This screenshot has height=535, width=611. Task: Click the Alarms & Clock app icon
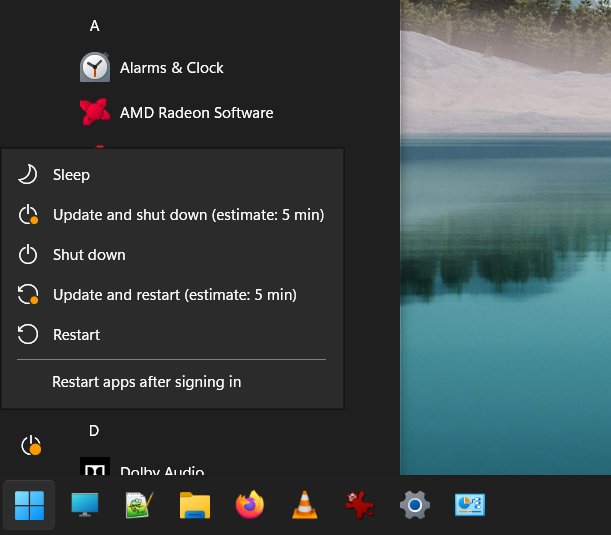coord(95,68)
